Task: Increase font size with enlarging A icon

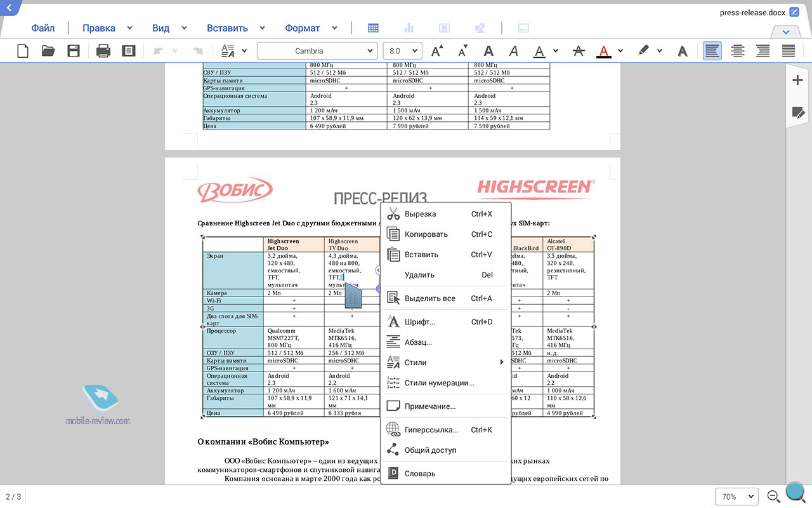Action: (438, 51)
